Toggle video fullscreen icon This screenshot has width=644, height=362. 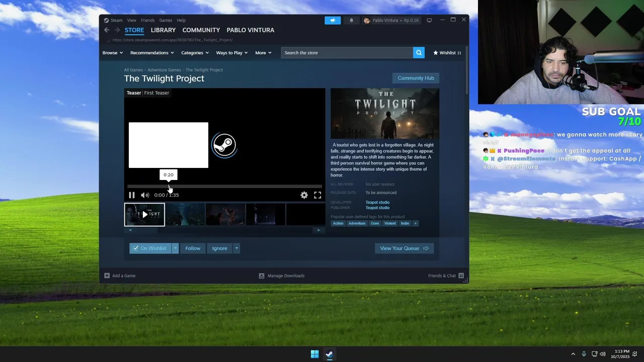pos(317,195)
